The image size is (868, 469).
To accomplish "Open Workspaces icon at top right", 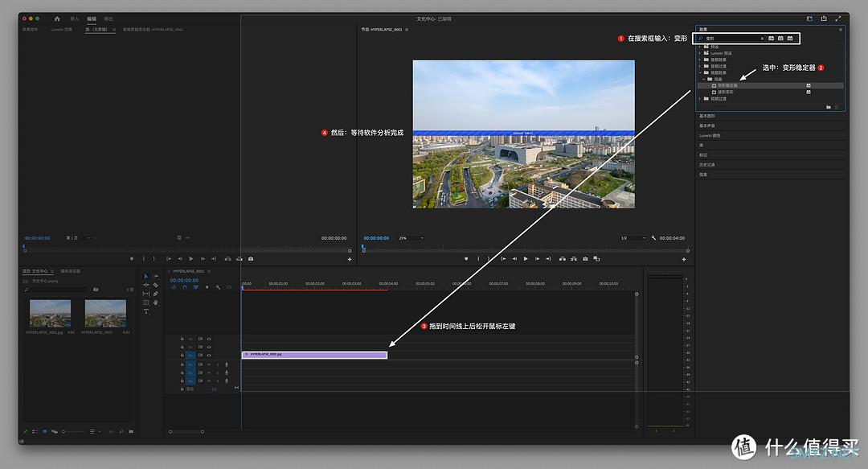I will [x=809, y=19].
